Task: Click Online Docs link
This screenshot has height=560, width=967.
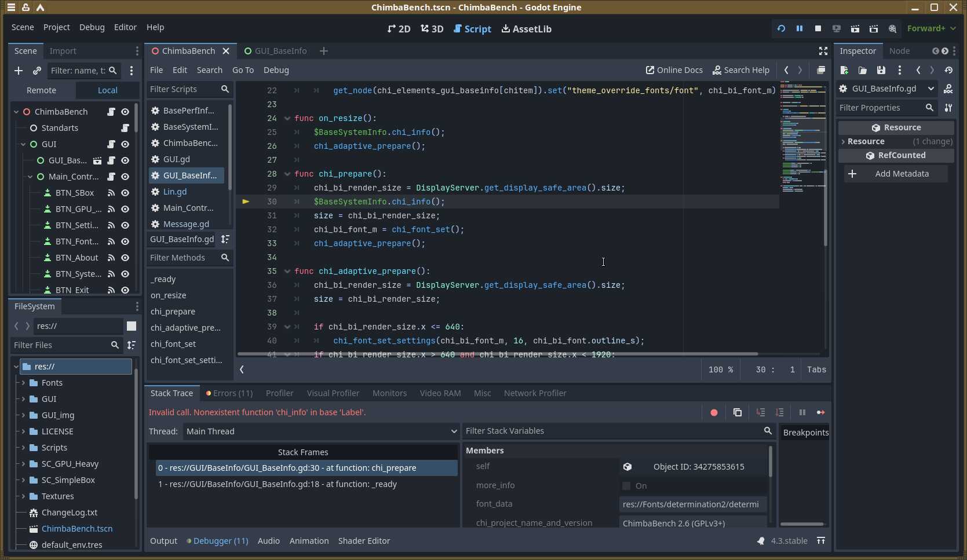Action: 674,70
